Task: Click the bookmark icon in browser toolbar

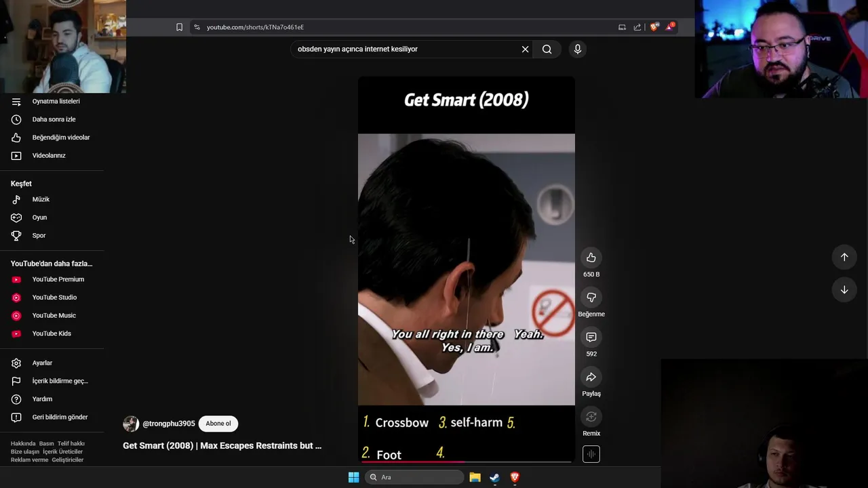Action: click(x=179, y=27)
